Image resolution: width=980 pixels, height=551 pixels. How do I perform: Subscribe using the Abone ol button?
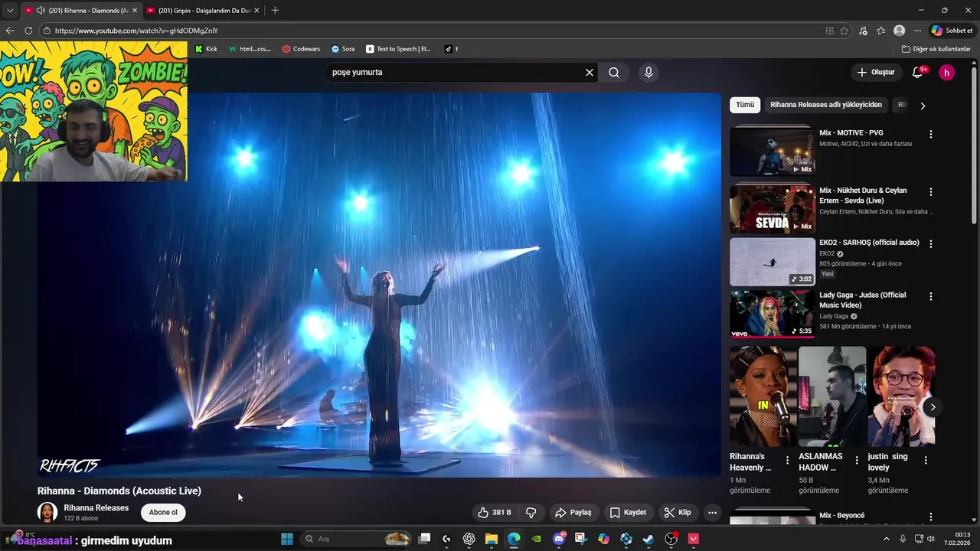coord(163,513)
